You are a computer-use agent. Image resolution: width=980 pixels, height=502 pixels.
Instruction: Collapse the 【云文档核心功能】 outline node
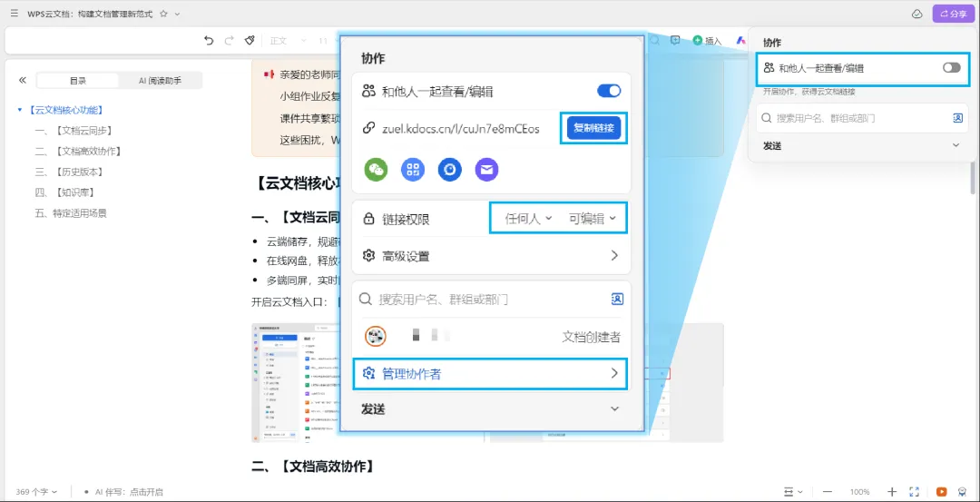[20, 110]
